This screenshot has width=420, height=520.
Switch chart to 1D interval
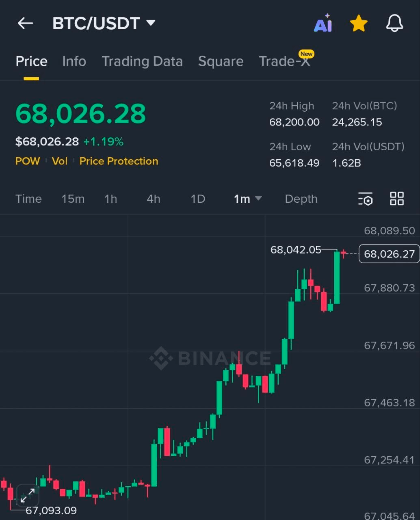tap(198, 199)
